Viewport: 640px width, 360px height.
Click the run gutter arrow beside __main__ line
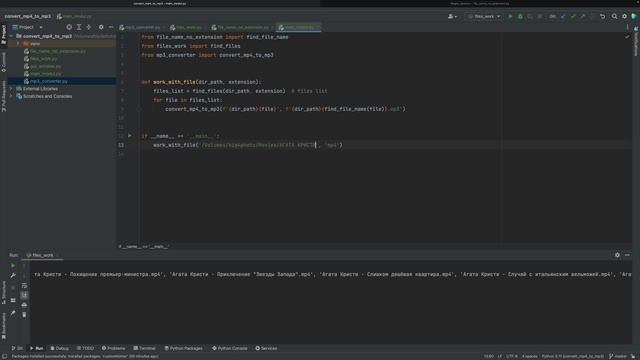coord(130,136)
